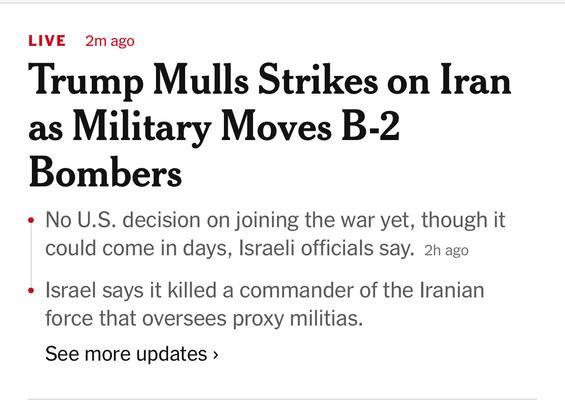
Task: Click the See more updates link
Action: click(132, 354)
